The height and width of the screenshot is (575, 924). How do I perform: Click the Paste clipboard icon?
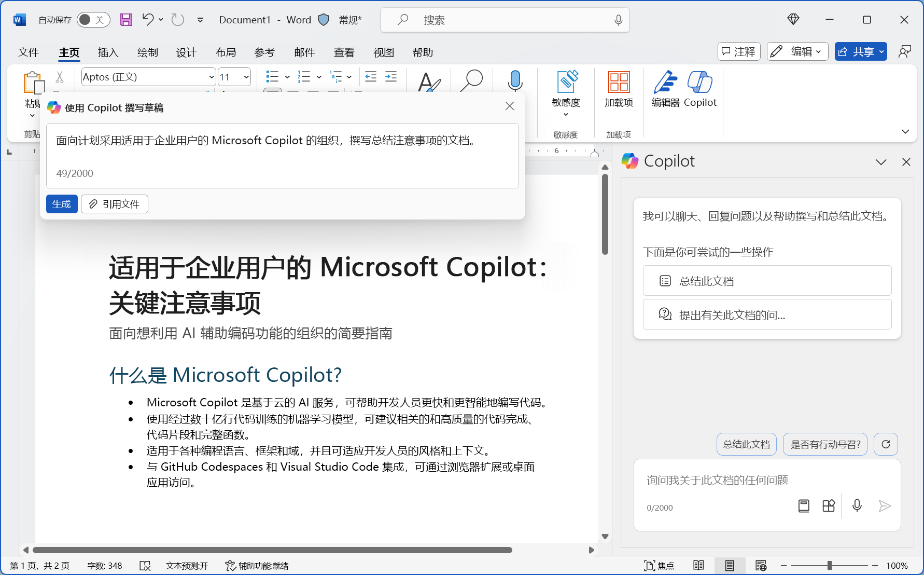click(33, 83)
